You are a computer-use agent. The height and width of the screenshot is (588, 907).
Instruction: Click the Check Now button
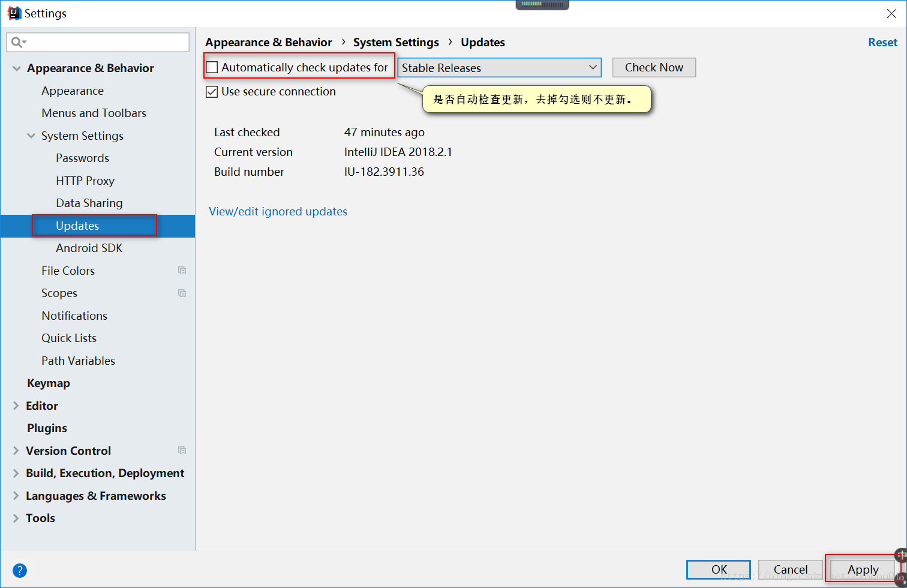pos(654,68)
